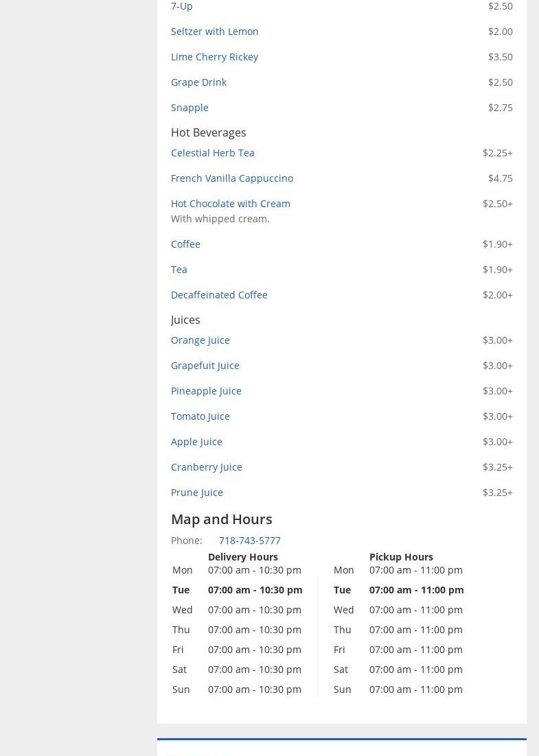Open the Prune Juice item
539x756 pixels.
click(196, 493)
